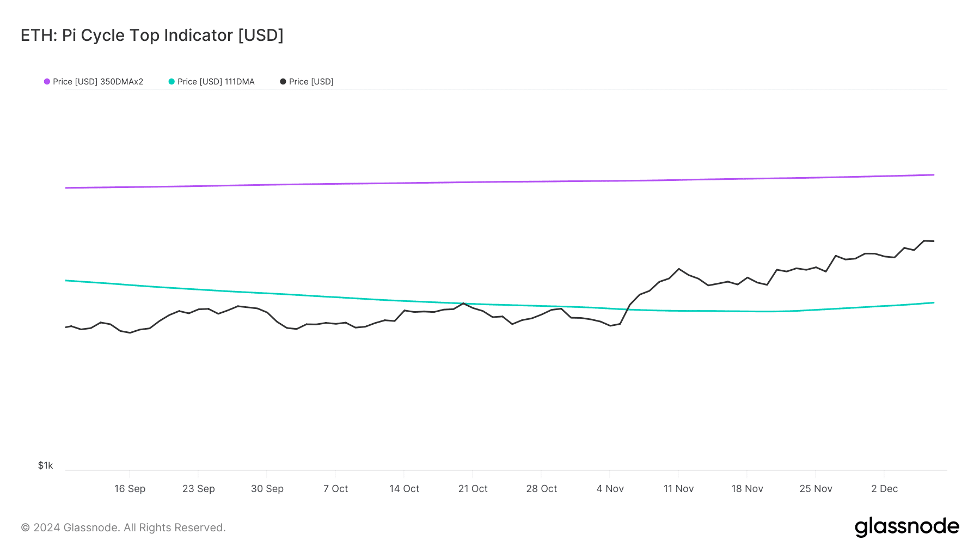This screenshot has height=552, width=980.
Task: Click the $1k y-axis label
Action: click(x=45, y=465)
